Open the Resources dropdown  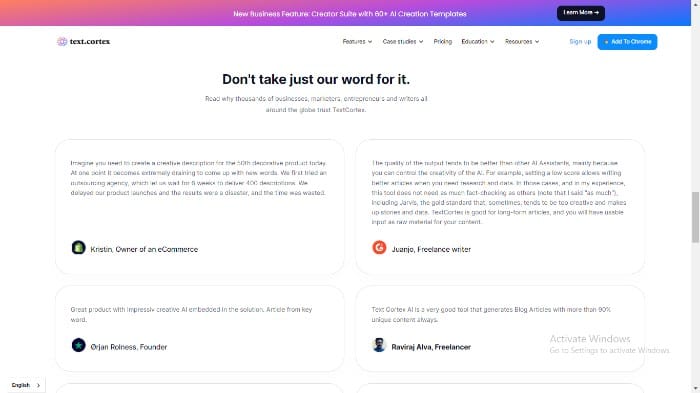pyautogui.click(x=522, y=42)
